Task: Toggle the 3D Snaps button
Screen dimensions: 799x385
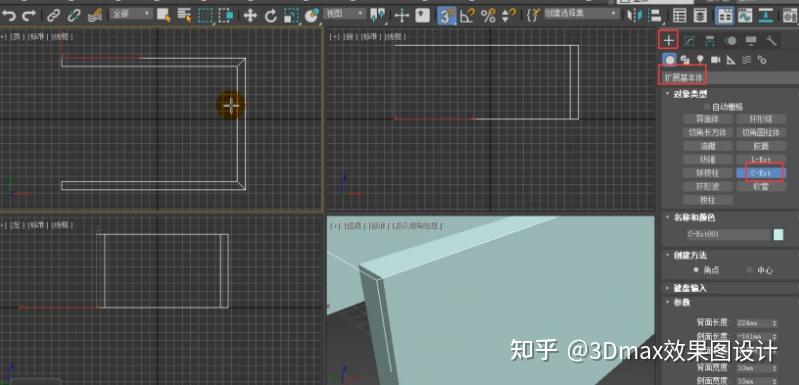Action: click(x=446, y=16)
